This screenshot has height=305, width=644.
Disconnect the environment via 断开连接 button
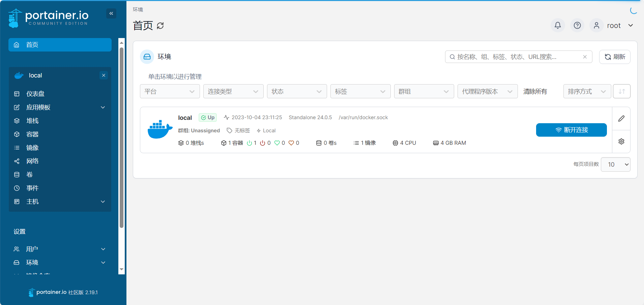coord(571,130)
